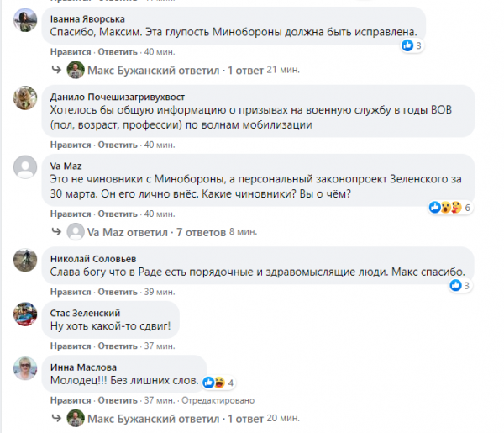The width and height of the screenshot is (504, 433).
Task: Open Николай Соловьев's profile picture
Action: click(25, 257)
